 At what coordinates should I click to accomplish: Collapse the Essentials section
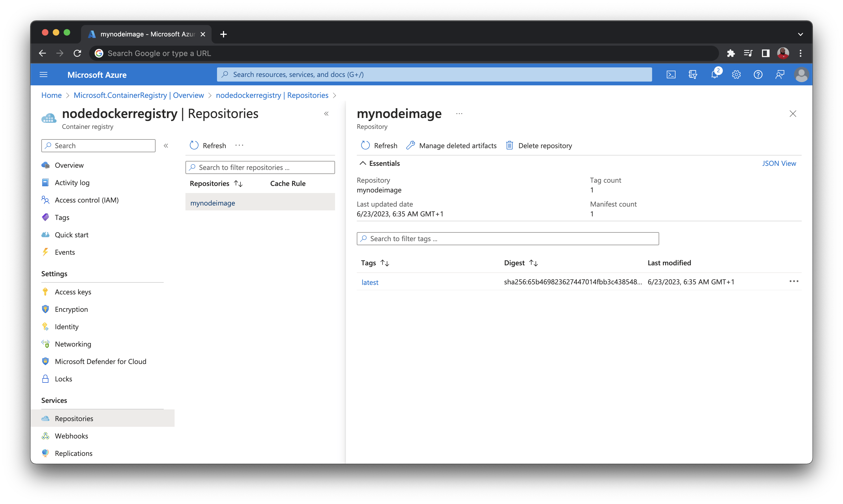click(x=363, y=163)
